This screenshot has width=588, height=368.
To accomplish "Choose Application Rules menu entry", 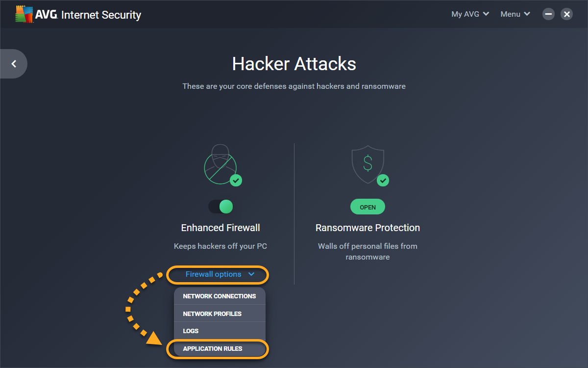I will coord(213,349).
